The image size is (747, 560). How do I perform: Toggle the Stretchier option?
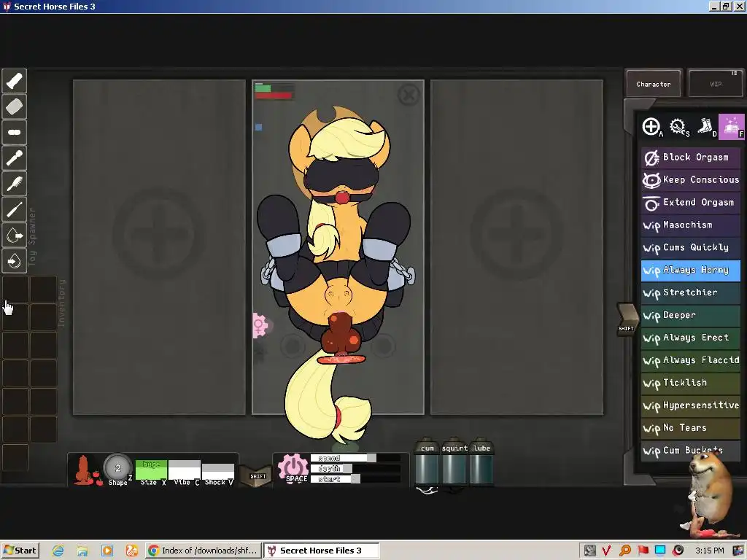coord(691,293)
